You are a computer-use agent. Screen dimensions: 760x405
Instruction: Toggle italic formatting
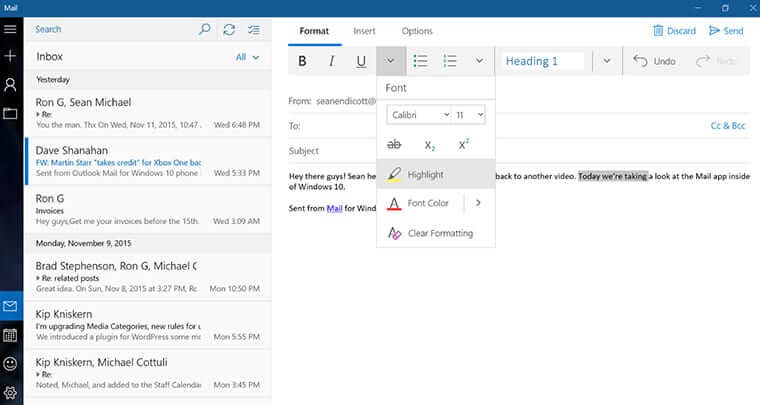332,61
